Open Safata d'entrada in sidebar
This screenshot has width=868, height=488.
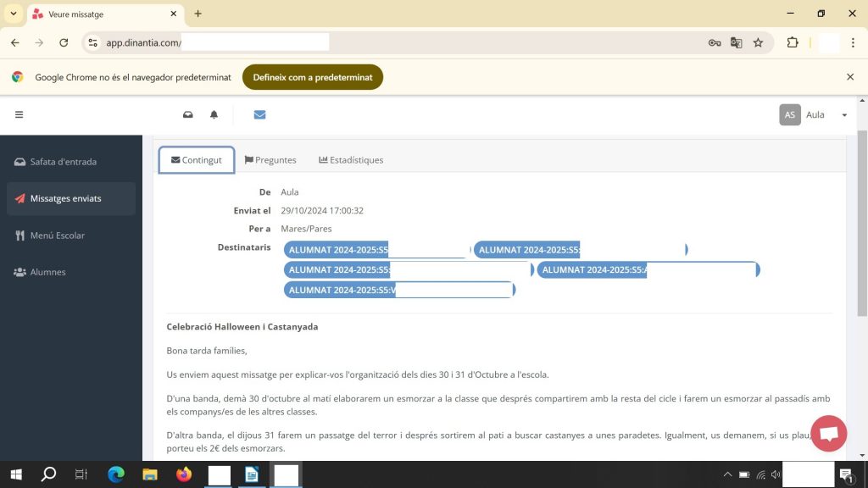coord(63,162)
